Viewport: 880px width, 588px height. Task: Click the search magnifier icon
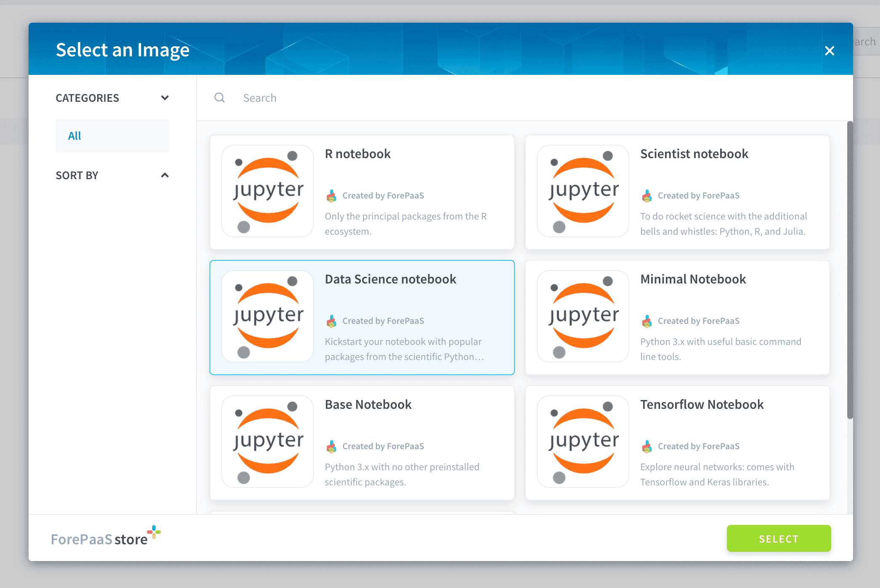tap(220, 98)
